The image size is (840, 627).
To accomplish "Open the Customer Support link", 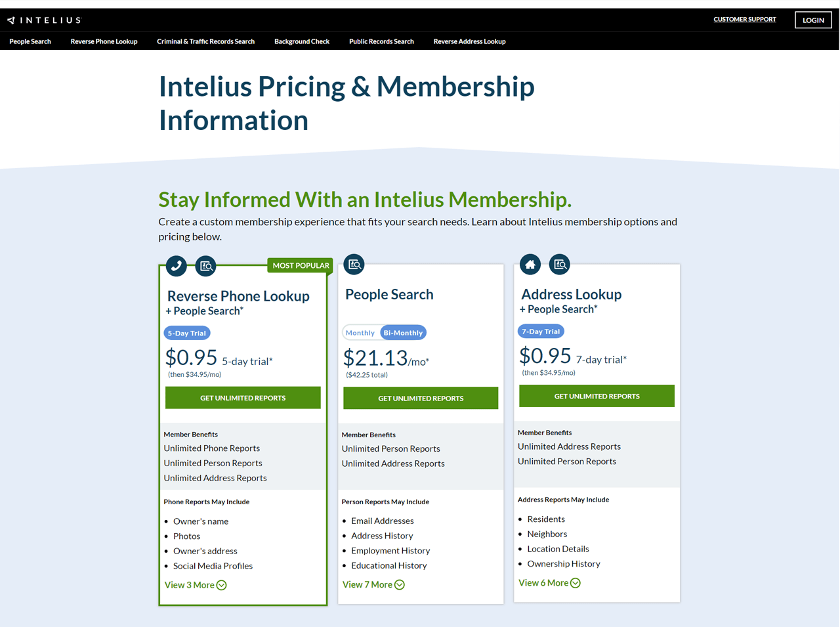I will click(745, 19).
